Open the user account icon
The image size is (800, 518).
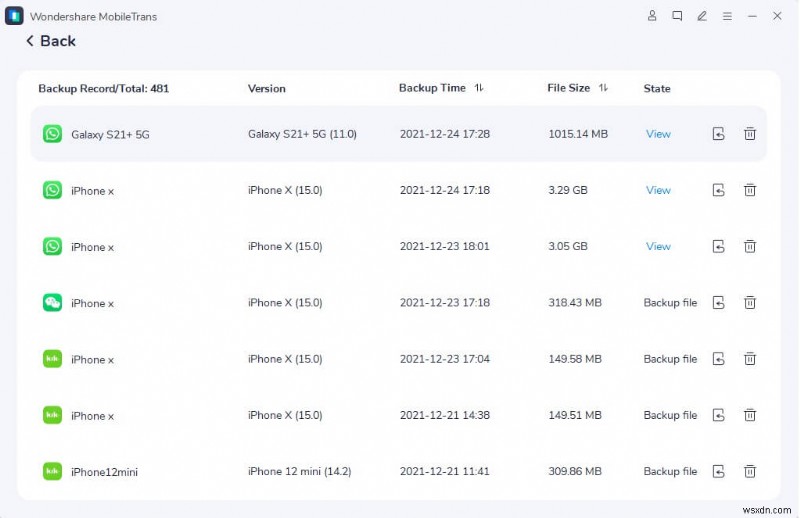coord(652,16)
